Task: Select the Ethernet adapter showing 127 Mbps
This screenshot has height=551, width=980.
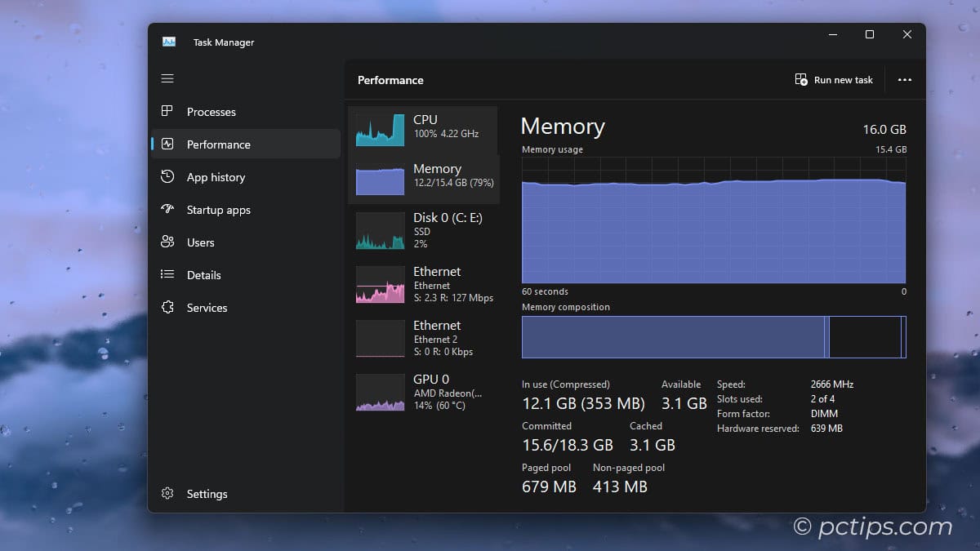Action: tap(422, 284)
